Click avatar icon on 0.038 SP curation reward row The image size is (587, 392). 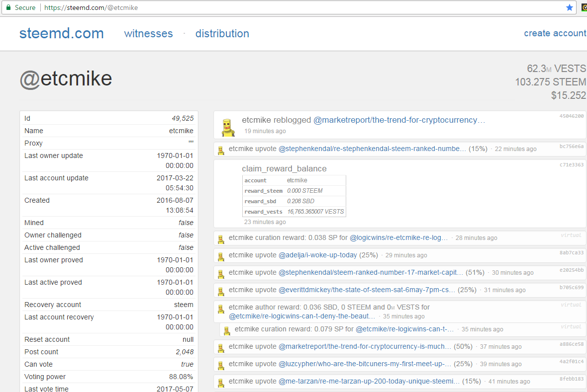coord(221,239)
